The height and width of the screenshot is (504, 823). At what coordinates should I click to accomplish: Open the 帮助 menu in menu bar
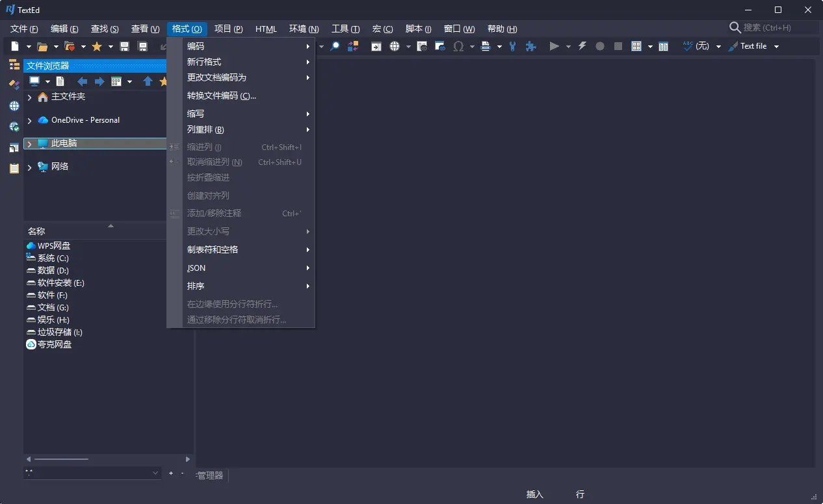tap(502, 29)
